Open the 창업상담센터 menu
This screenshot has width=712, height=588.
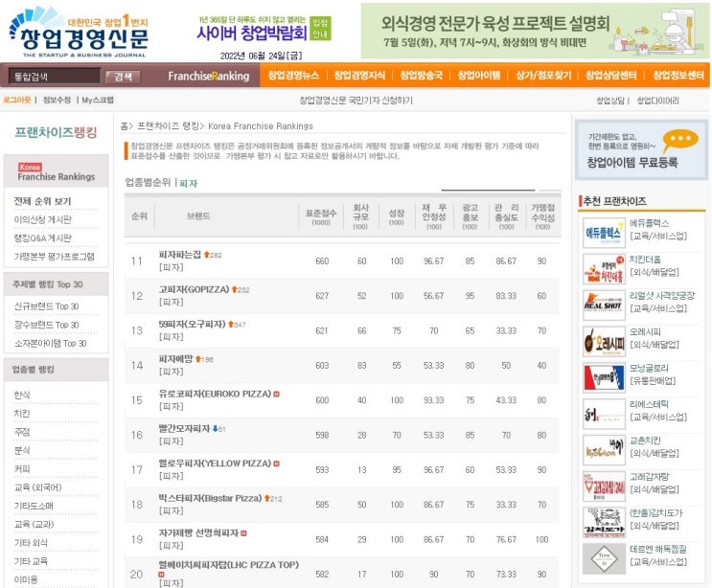coord(610,76)
